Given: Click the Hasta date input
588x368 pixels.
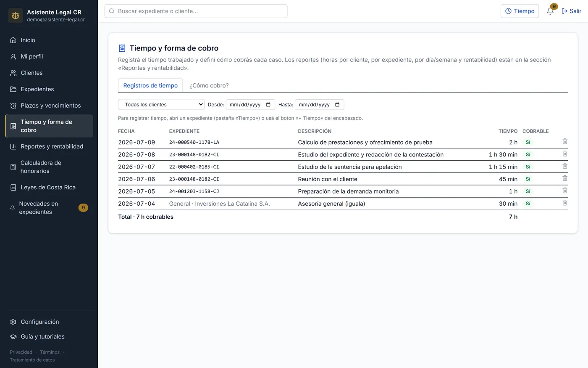Looking at the screenshot, I should point(319,105).
